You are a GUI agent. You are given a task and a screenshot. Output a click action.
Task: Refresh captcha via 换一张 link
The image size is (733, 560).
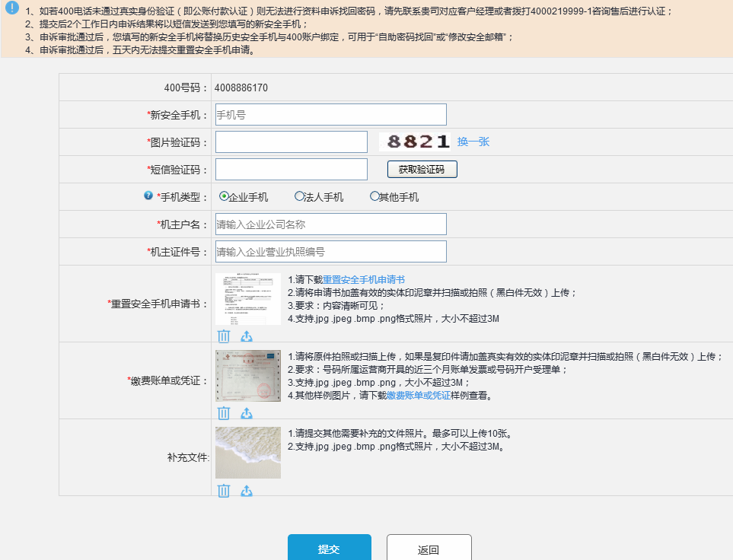pos(473,142)
